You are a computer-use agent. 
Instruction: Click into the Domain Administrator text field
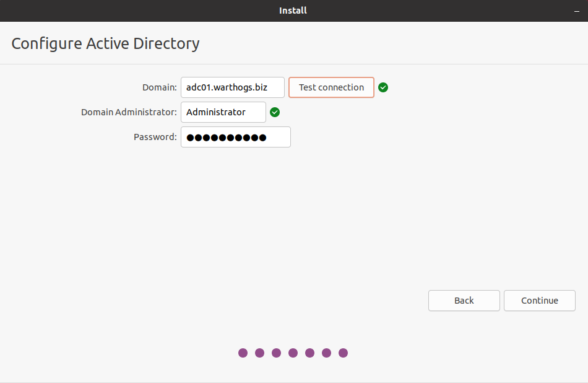[x=223, y=112]
